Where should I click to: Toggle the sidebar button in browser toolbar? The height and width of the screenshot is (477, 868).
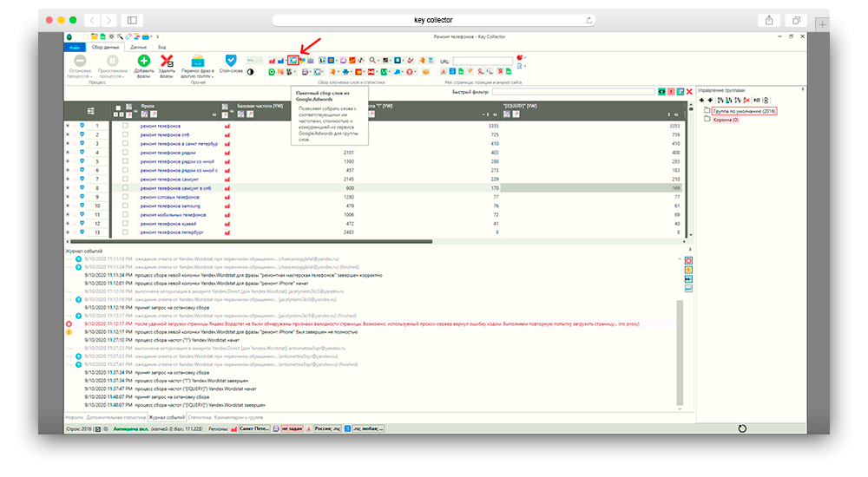[132, 21]
